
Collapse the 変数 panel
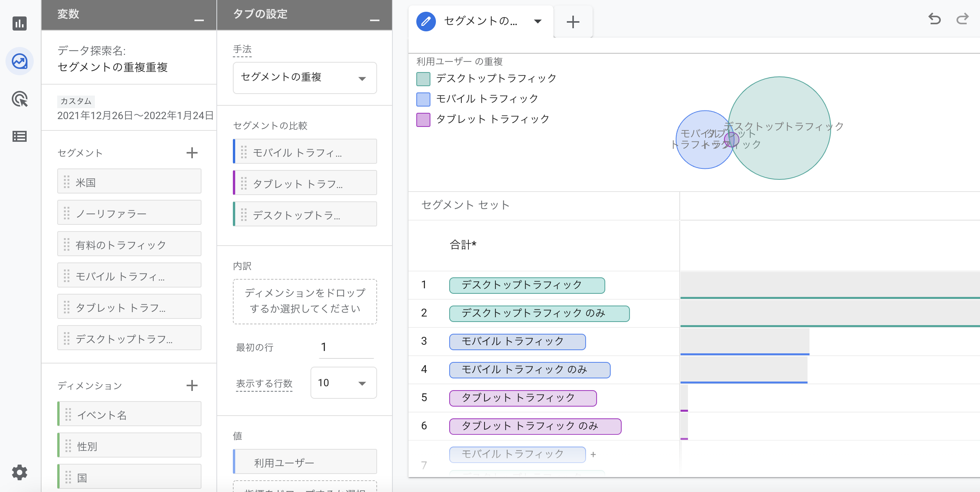tap(199, 20)
